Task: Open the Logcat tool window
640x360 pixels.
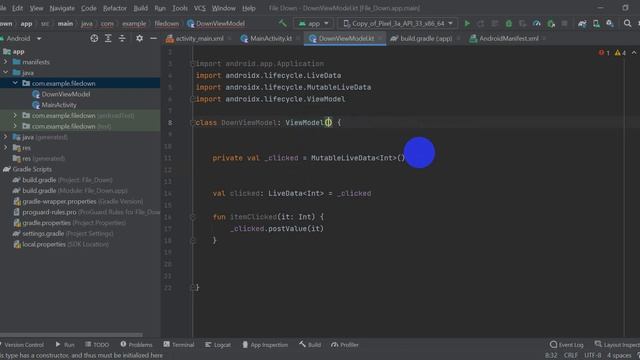Action: 218,345
